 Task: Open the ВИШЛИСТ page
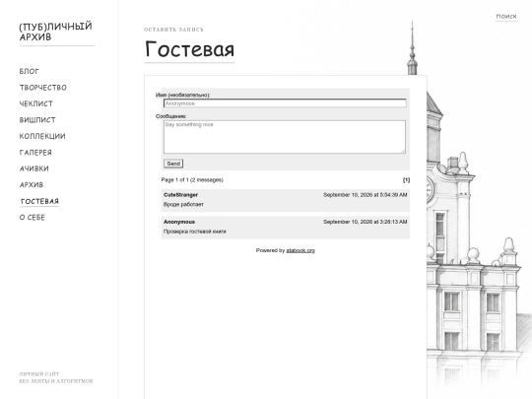coord(37,120)
